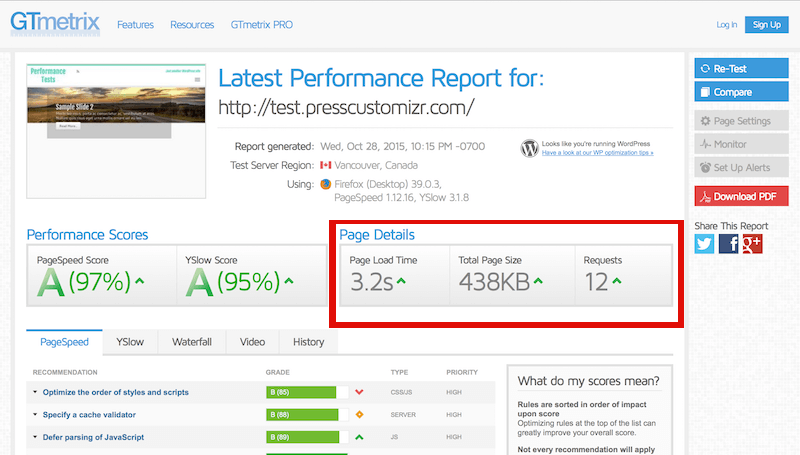Share report on Facebook icon
800x455 pixels.
728,244
